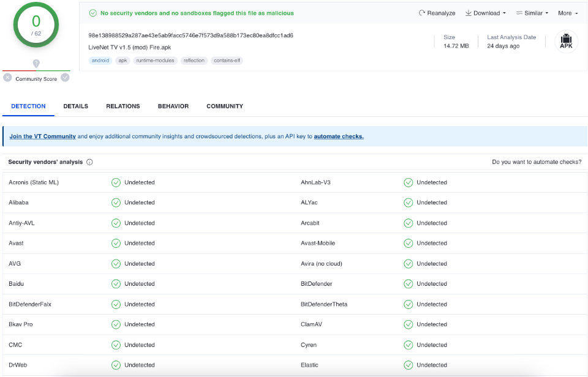Follow the Join the VT Community link
This screenshot has height=377, width=588.
[43, 136]
